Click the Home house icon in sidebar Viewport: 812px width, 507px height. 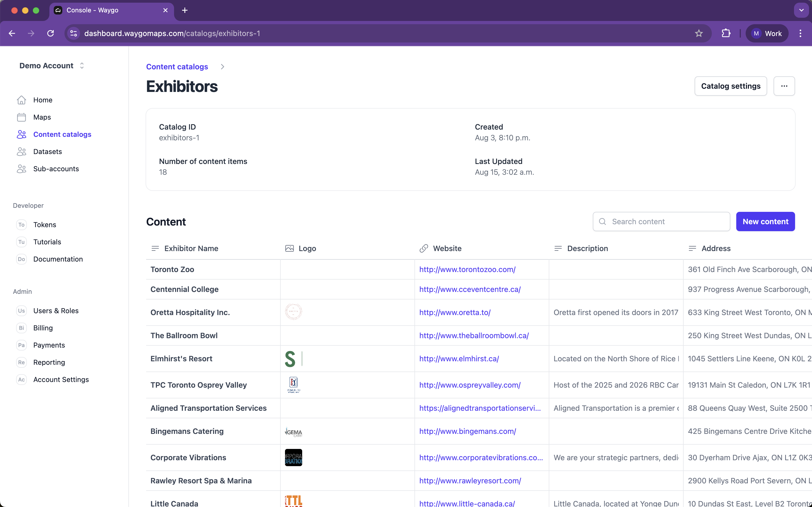21,100
